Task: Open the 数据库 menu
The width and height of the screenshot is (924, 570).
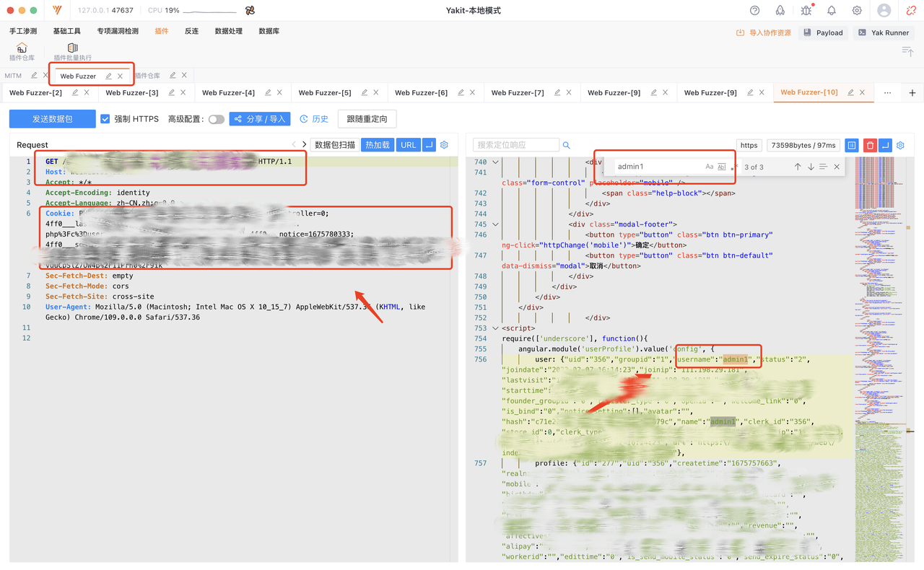Action: click(269, 32)
